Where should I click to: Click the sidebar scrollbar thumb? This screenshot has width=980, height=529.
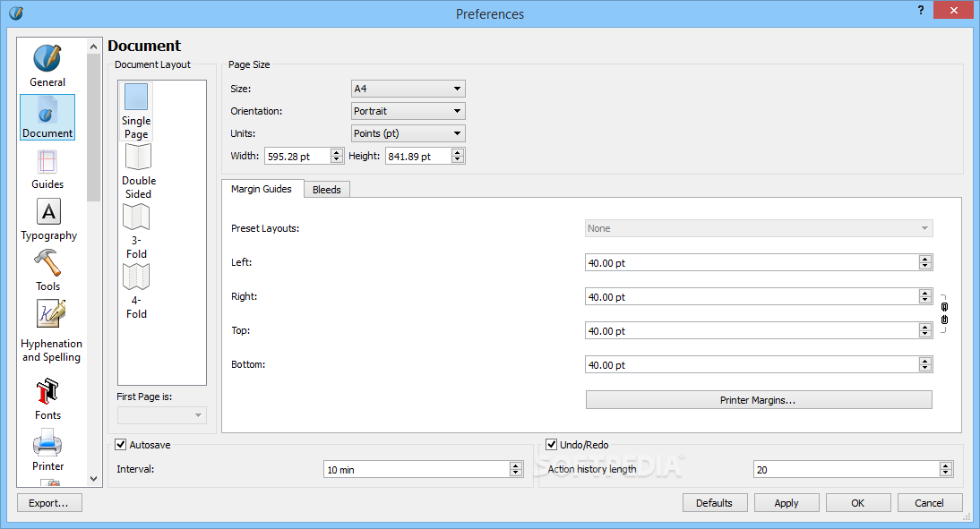click(x=94, y=127)
